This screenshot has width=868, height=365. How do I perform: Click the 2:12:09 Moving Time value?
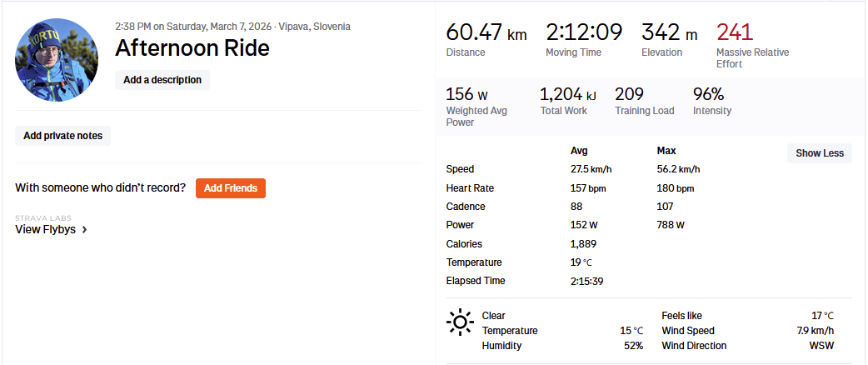tap(584, 32)
